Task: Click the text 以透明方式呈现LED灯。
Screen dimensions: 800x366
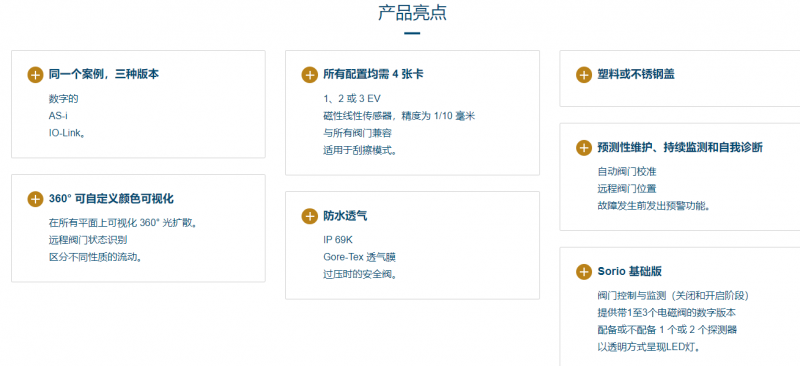Action: point(648,347)
